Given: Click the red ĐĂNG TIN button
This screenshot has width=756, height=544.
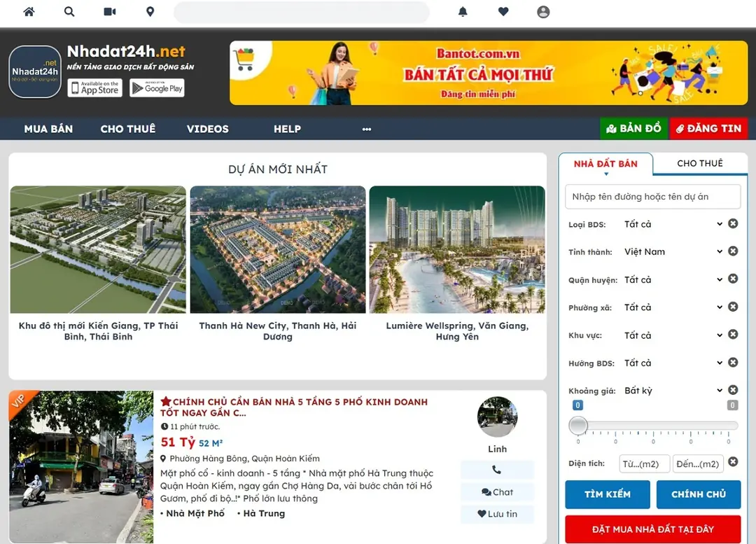Looking at the screenshot, I should [x=708, y=129].
